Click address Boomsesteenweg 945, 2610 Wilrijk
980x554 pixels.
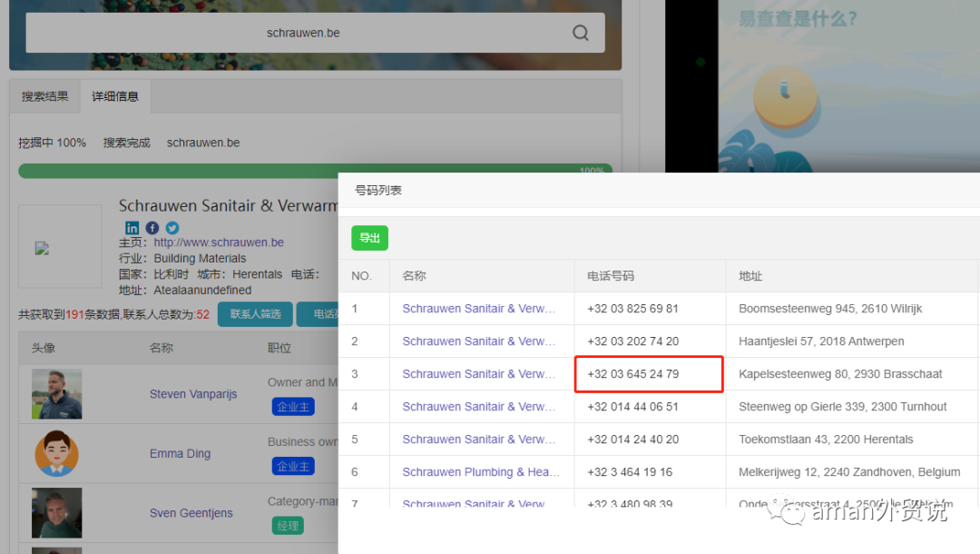tap(830, 308)
